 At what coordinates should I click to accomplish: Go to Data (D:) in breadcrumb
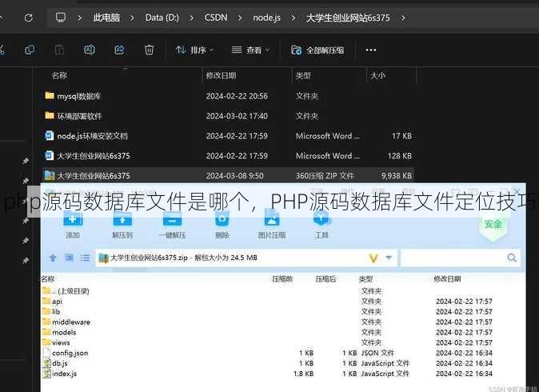coord(162,18)
